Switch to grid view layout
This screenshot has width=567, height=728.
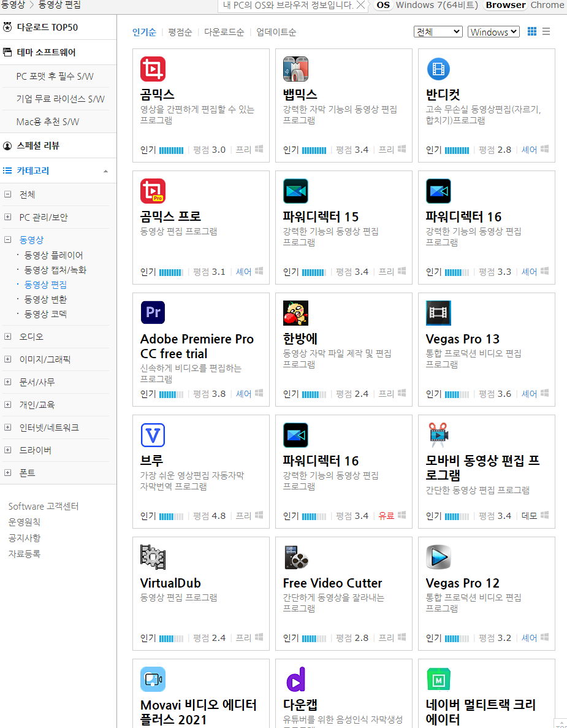[531, 31]
